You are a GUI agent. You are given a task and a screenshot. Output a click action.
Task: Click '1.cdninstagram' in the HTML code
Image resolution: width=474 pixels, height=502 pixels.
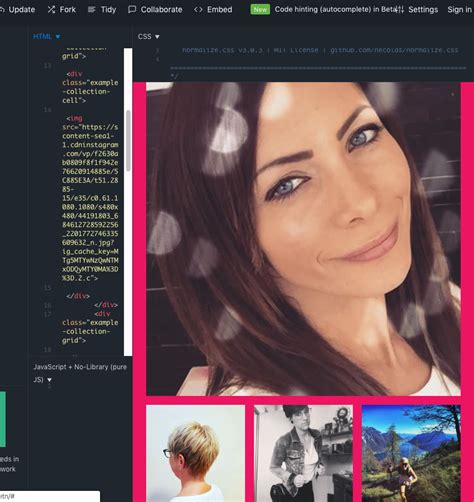[90, 145]
